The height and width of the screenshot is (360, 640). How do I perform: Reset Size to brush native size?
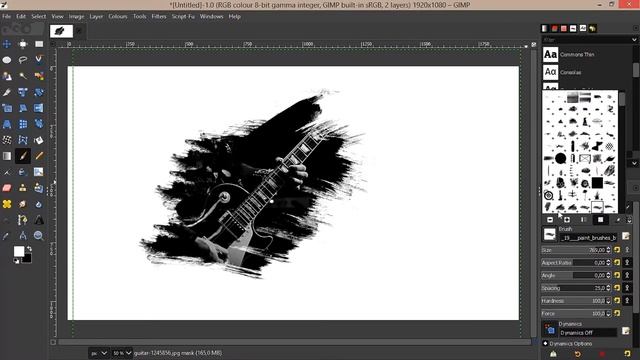tap(617, 250)
